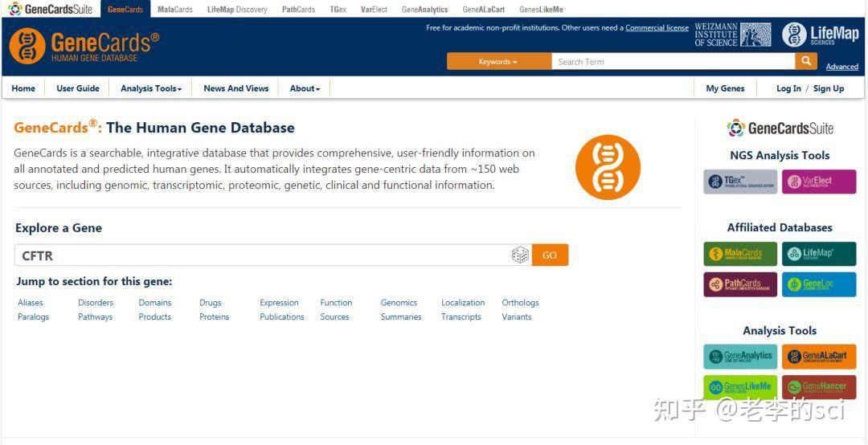Jump to the Domains section
The width and height of the screenshot is (868, 445).
[155, 302]
